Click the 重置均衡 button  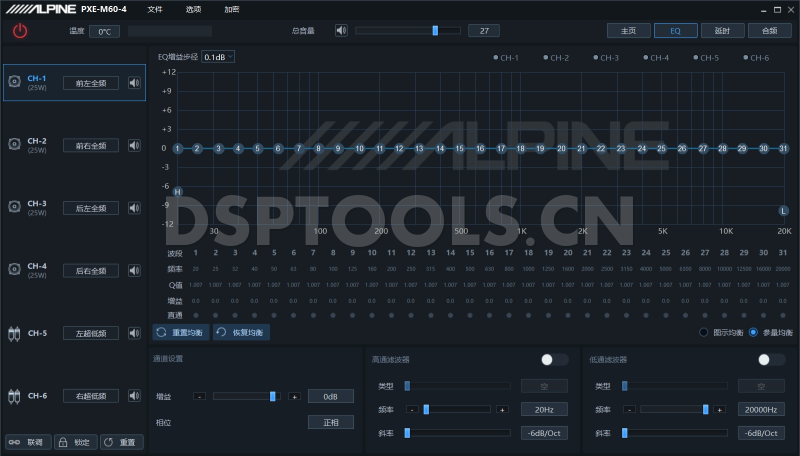[x=181, y=332]
